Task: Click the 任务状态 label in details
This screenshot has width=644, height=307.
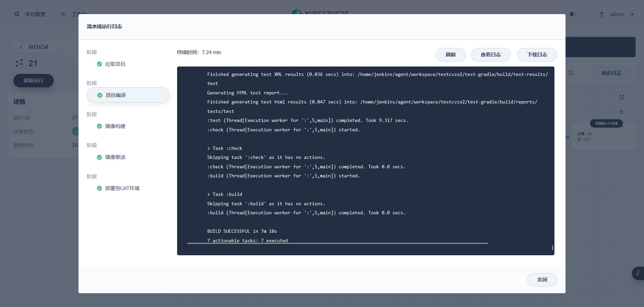Action: [x=24, y=132]
